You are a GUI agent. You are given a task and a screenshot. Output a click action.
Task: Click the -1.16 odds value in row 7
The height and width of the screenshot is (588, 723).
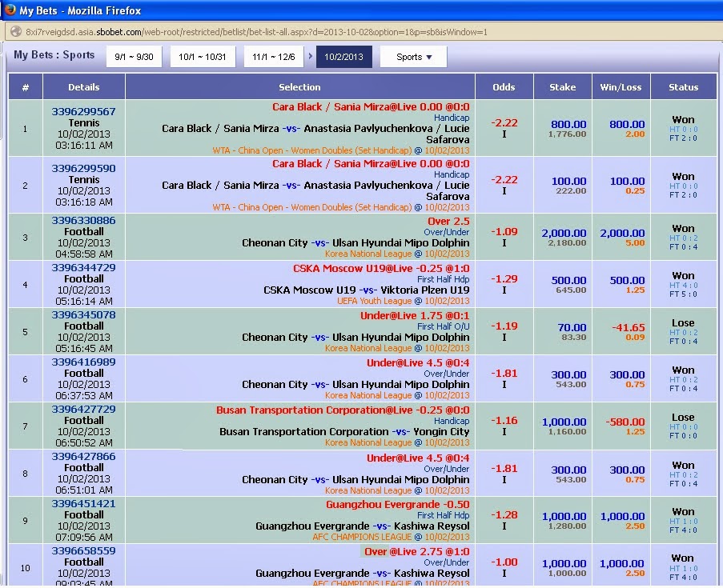[x=504, y=420]
